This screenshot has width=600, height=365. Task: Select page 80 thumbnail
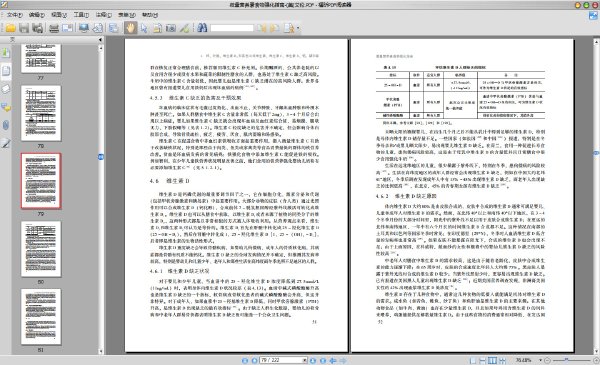41,249
